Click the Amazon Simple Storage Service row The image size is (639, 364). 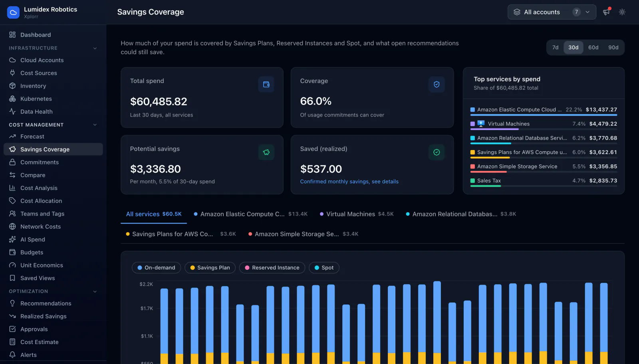pyautogui.click(x=544, y=168)
